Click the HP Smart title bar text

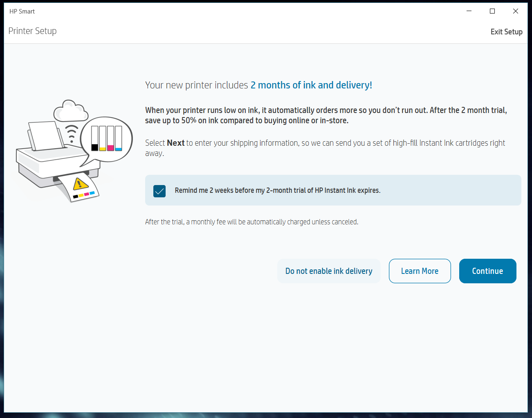tap(22, 11)
